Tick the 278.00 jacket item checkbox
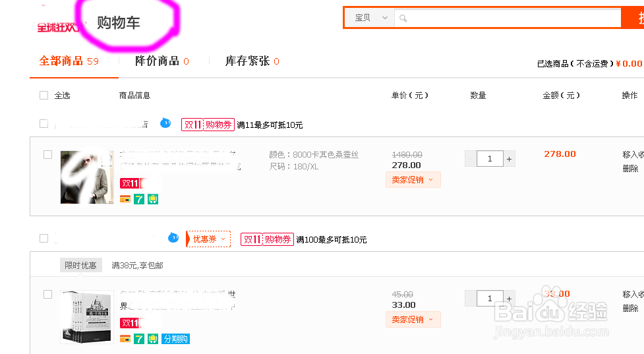This screenshot has width=644, height=354. tap(47, 154)
